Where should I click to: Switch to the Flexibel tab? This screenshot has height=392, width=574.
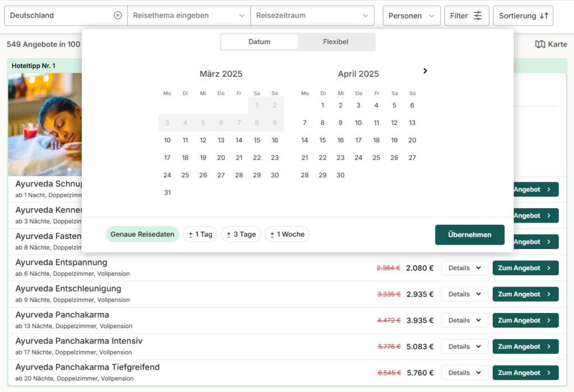coord(336,42)
